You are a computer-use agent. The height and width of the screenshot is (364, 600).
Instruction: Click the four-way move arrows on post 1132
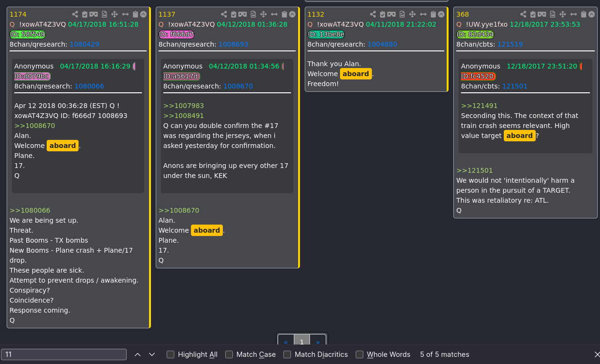click(x=412, y=14)
